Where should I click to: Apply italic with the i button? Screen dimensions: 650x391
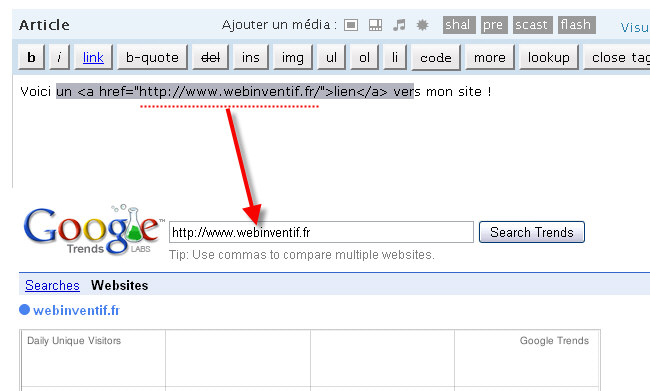coord(59,57)
